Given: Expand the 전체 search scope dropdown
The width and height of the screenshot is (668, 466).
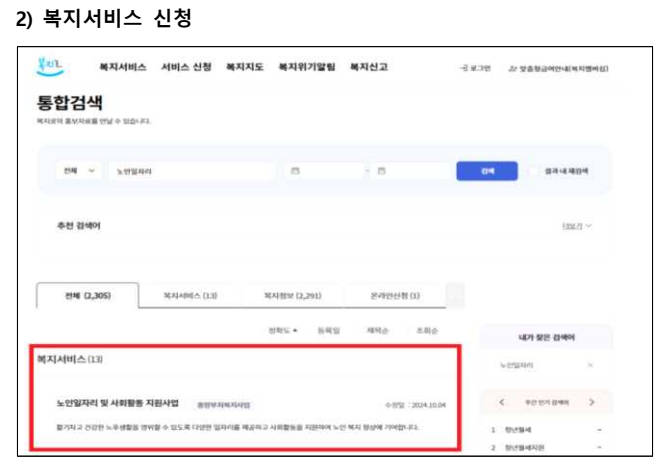Looking at the screenshot, I should click(x=79, y=171).
